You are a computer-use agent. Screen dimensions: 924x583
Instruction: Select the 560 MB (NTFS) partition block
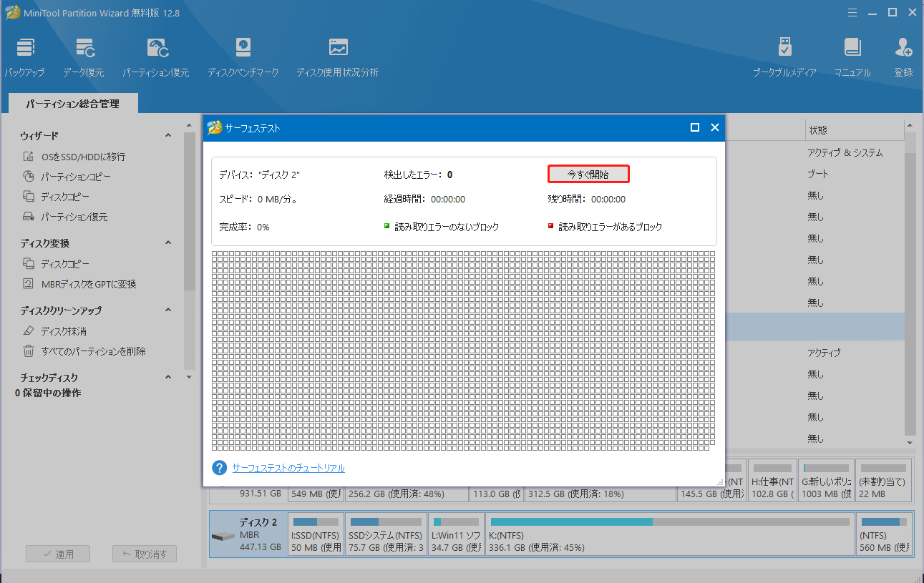[885, 534]
